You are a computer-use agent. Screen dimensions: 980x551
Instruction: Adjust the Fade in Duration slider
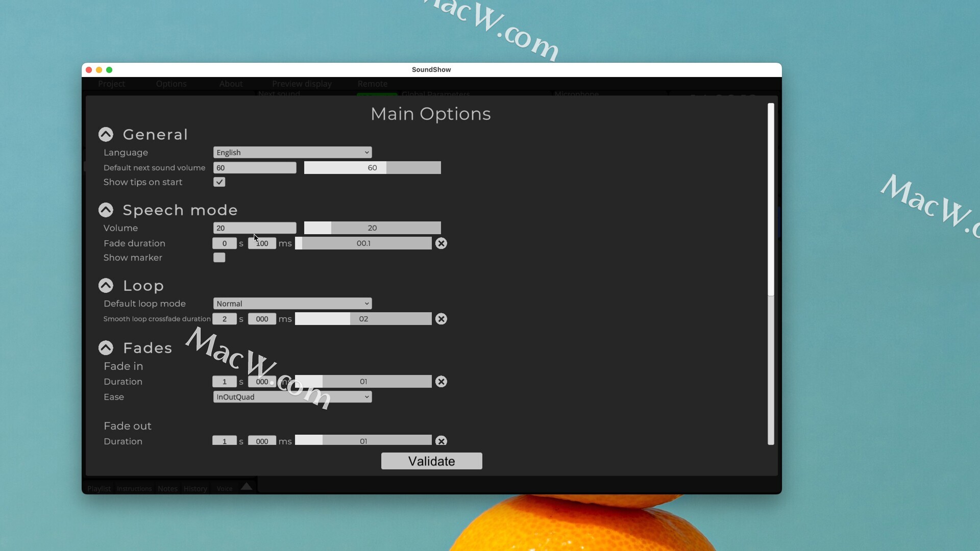[x=363, y=382]
